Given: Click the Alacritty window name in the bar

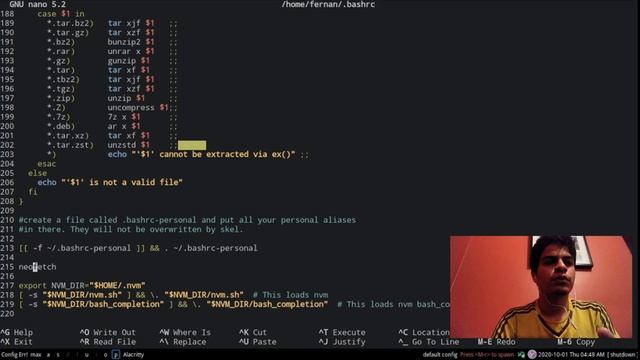Looking at the screenshot, I should coord(133,355).
